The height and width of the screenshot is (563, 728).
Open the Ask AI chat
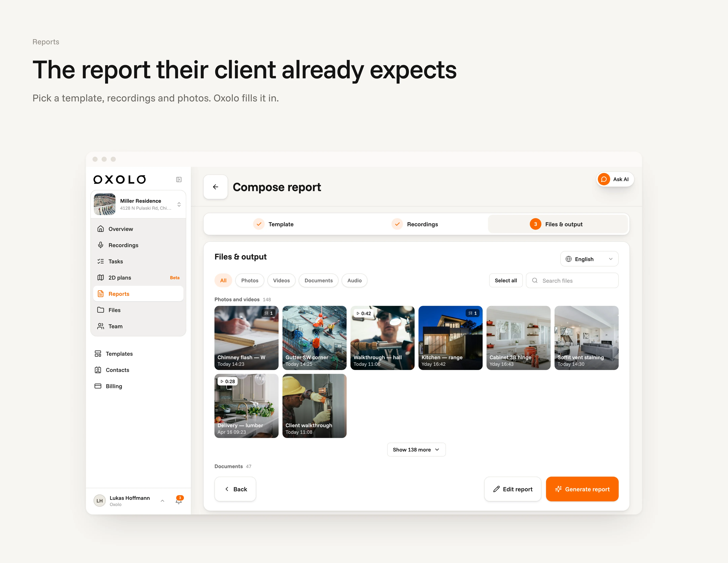pos(615,179)
